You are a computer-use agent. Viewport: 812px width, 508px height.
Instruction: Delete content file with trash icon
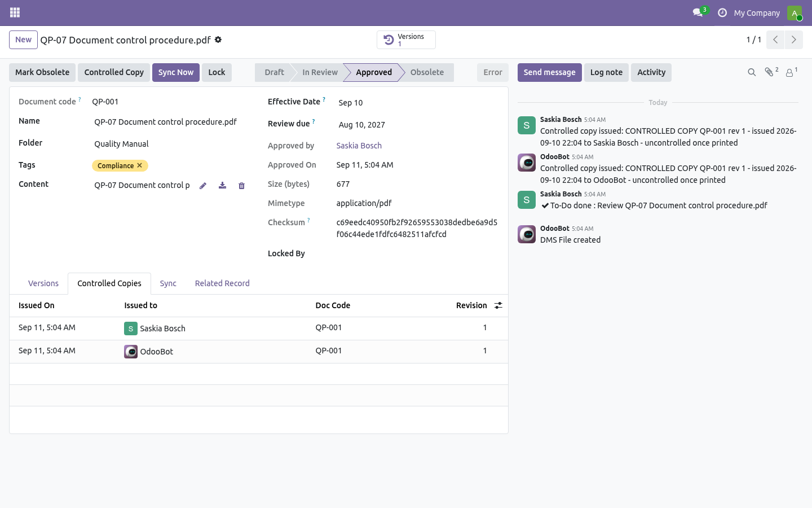(x=242, y=186)
